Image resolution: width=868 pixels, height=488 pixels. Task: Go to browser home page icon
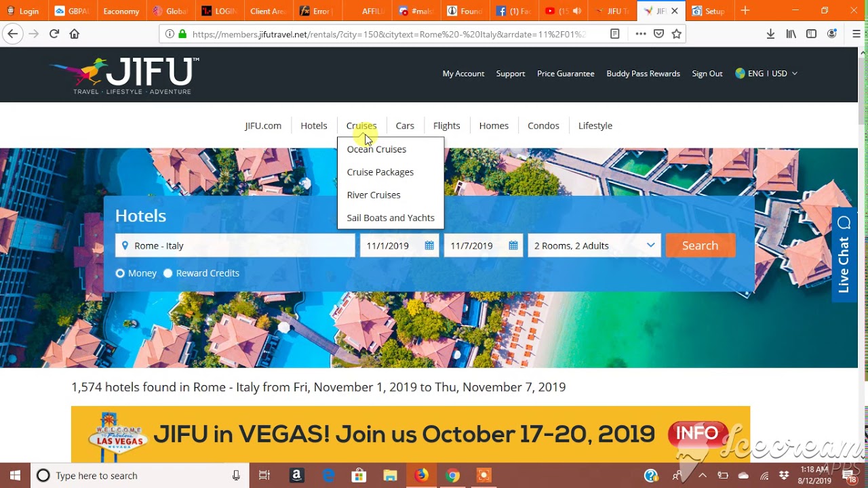[x=75, y=34]
